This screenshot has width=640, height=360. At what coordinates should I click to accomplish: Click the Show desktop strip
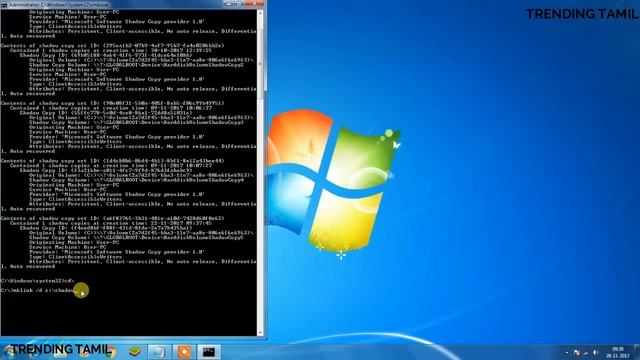click(636, 351)
